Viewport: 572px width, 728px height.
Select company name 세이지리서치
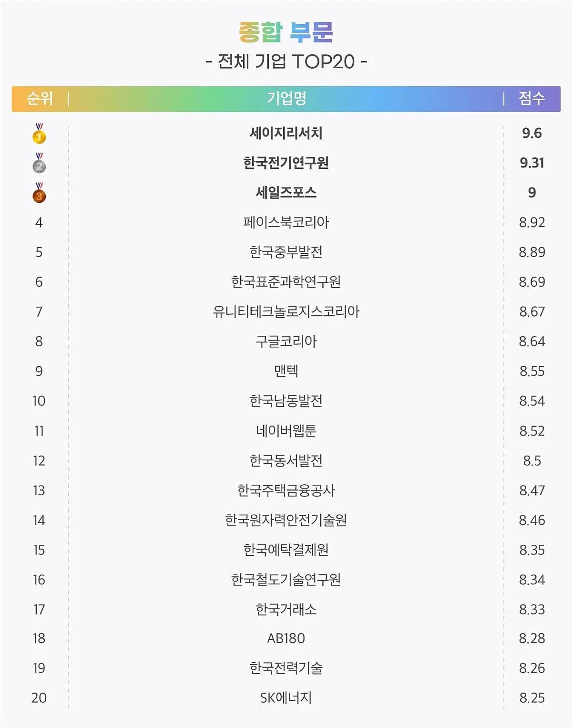(286, 133)
